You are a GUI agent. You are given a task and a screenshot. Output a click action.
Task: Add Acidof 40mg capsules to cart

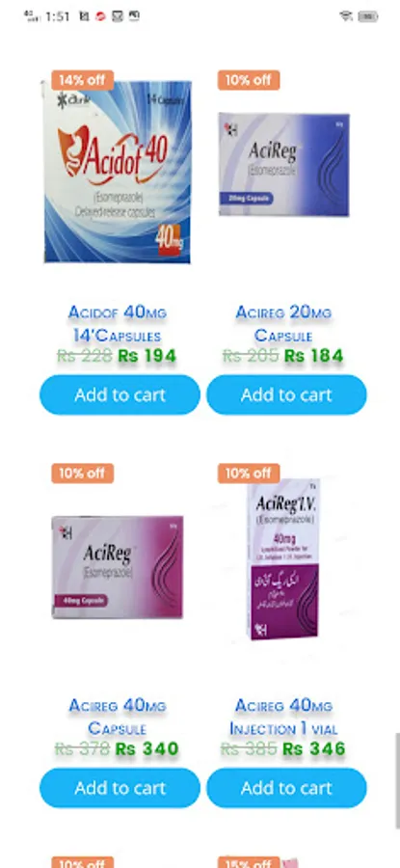[120, 394]
